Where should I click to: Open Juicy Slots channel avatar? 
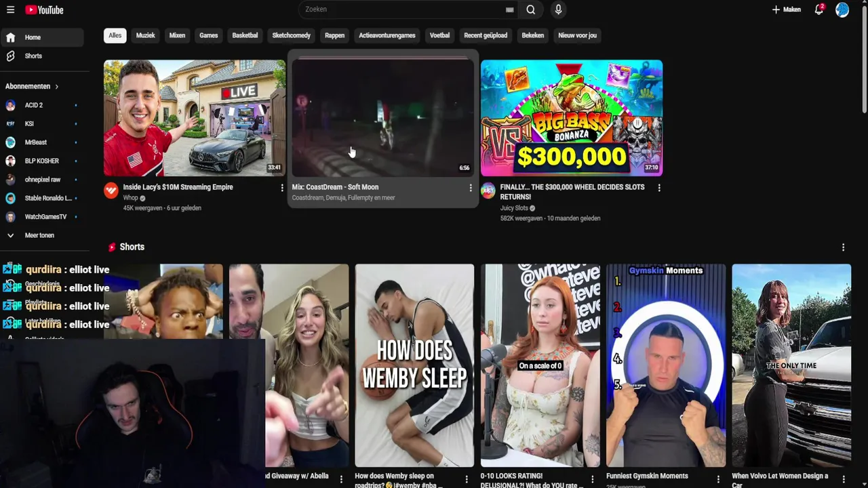pos(488,190)
